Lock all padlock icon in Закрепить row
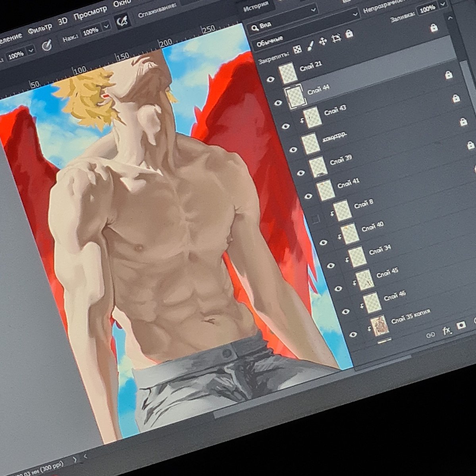Viewport: 476px width, 476px height. click(x=349, y=34)
